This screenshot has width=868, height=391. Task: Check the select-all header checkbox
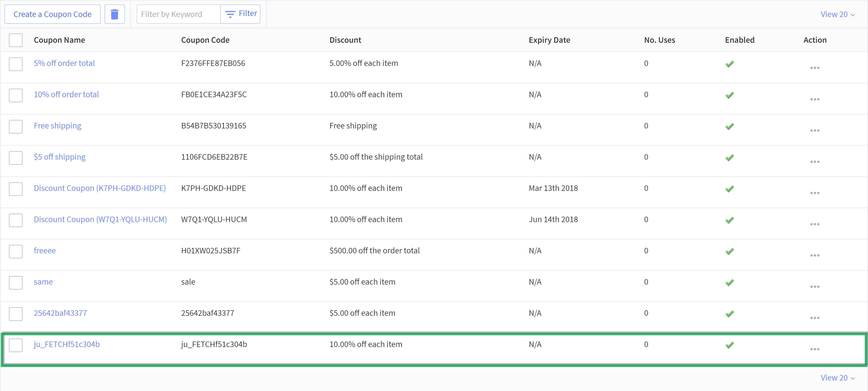[16, 40]
